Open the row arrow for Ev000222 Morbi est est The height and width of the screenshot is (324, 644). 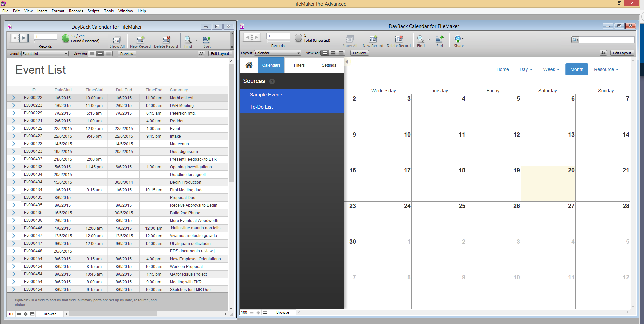pyautogui.click(x=14, y=98)
